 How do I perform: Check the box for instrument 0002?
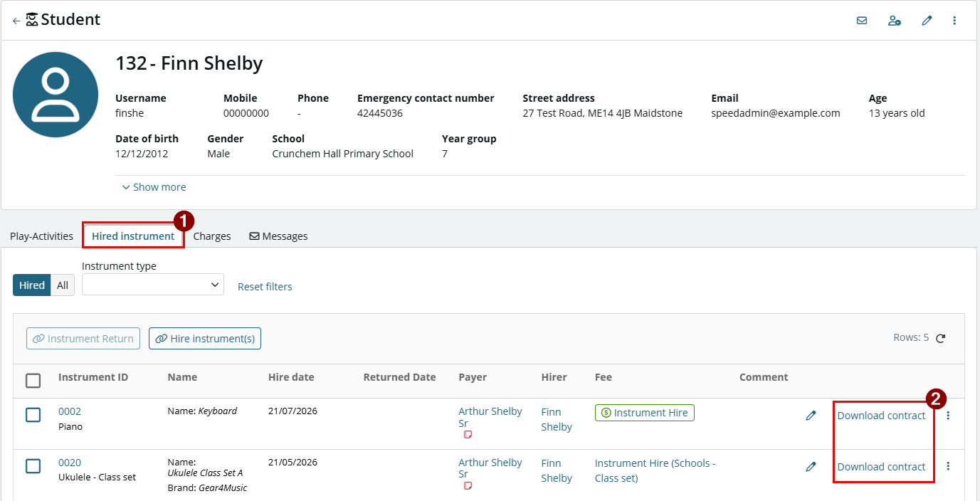click(x=33, y=415)
